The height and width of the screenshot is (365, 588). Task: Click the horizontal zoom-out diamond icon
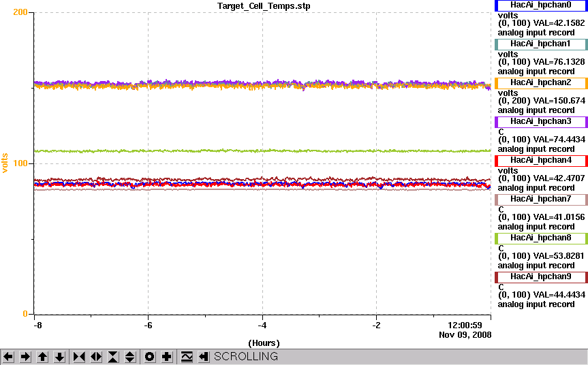96,357
